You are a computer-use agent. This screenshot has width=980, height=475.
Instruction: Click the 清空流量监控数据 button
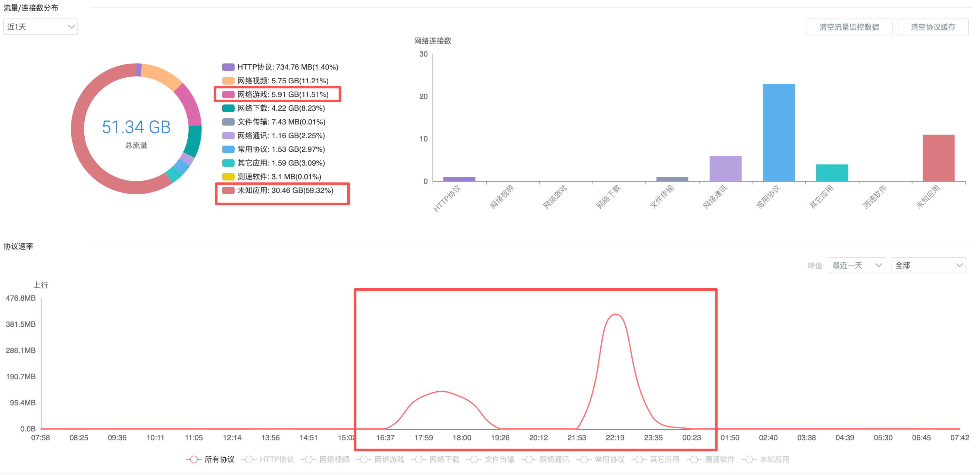point(849,27)
